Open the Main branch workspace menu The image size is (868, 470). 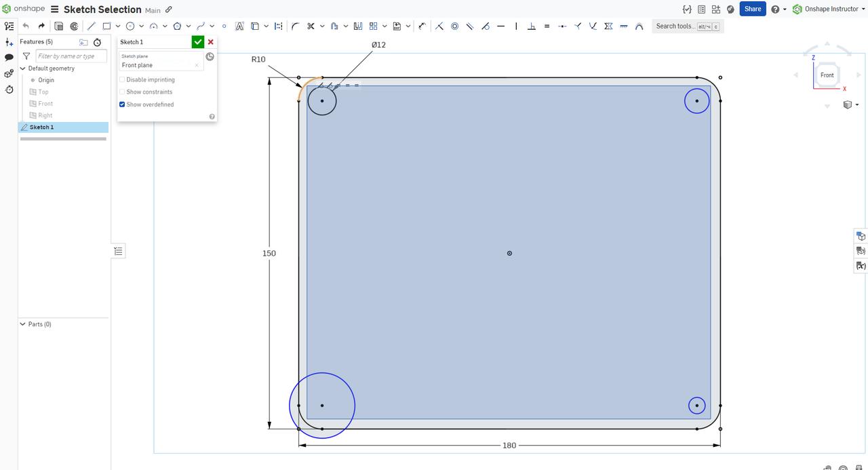point(153,9)
